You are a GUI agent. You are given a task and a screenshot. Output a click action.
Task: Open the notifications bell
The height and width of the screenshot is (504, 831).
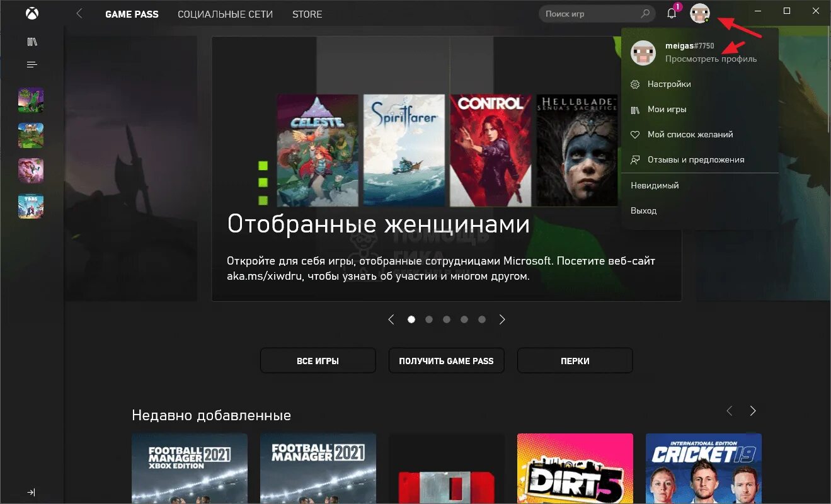tap(672, 13)
